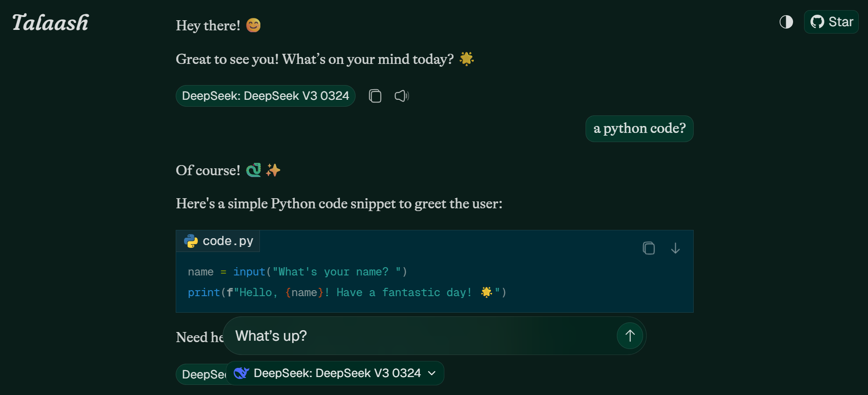Toggle the dark/light theme contrast icon
The image size is (868, 395).
pos(786,22)
